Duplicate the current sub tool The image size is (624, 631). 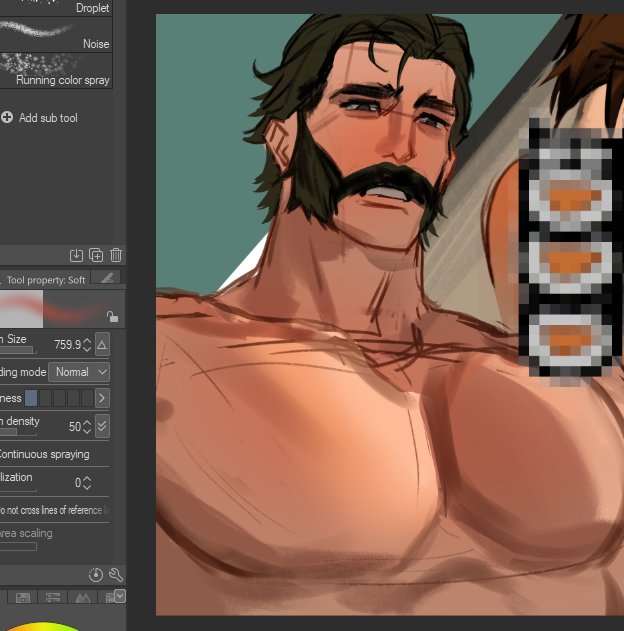96,255
